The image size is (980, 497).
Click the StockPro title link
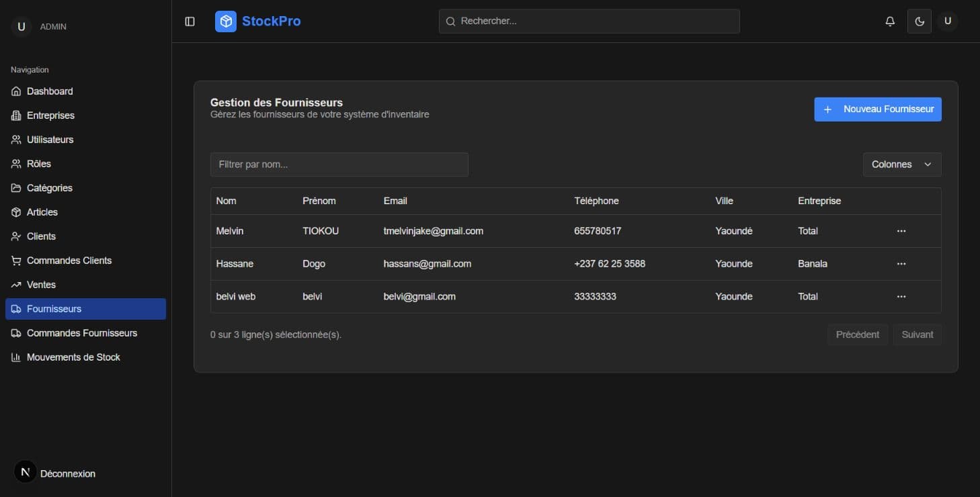point(272,21)
